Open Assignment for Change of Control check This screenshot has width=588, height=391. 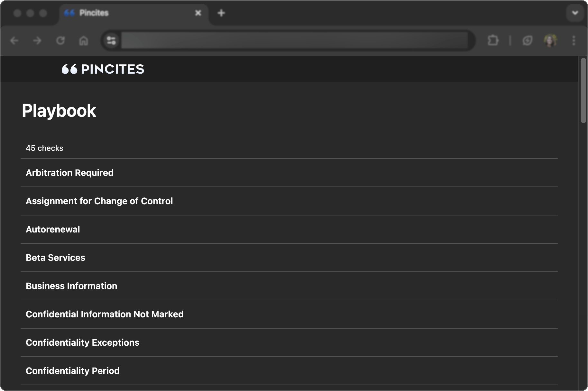(x=99, y=201)
